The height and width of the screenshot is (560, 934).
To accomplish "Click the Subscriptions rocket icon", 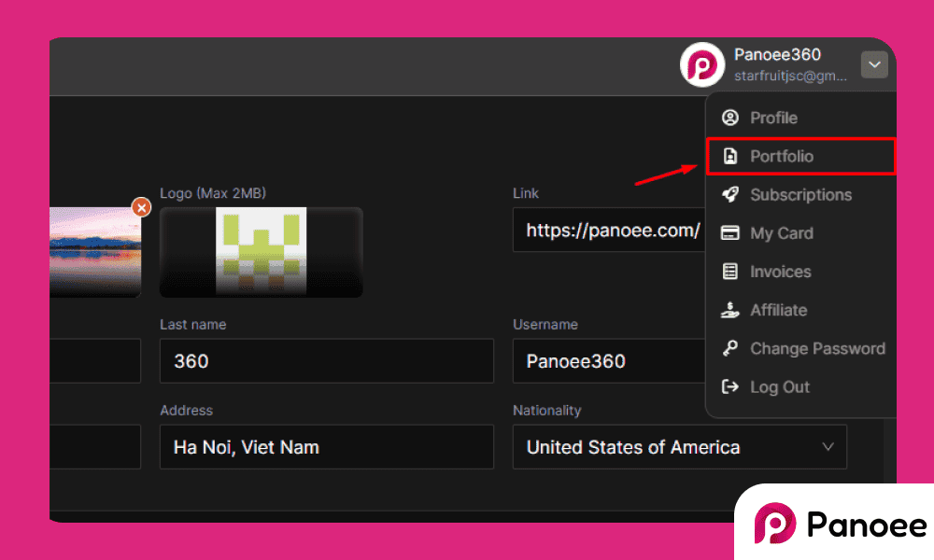I will pyautogui.click(x=730, y=195).
